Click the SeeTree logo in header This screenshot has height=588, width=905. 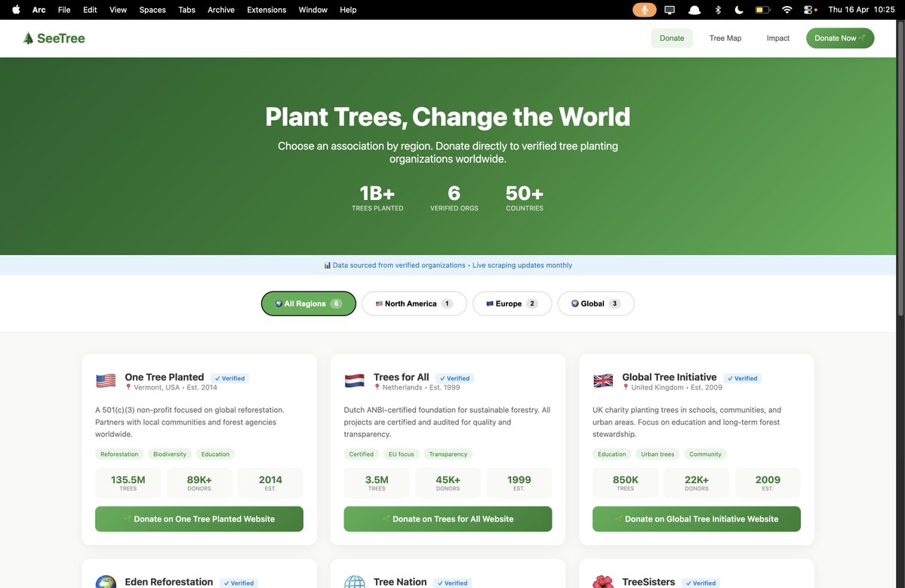[54, 38]
